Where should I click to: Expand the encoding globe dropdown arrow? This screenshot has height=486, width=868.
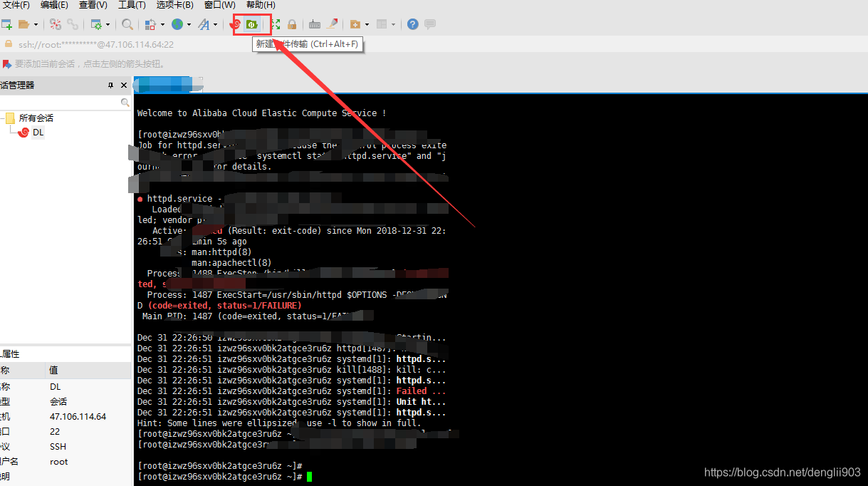click(x=189, y=24)
